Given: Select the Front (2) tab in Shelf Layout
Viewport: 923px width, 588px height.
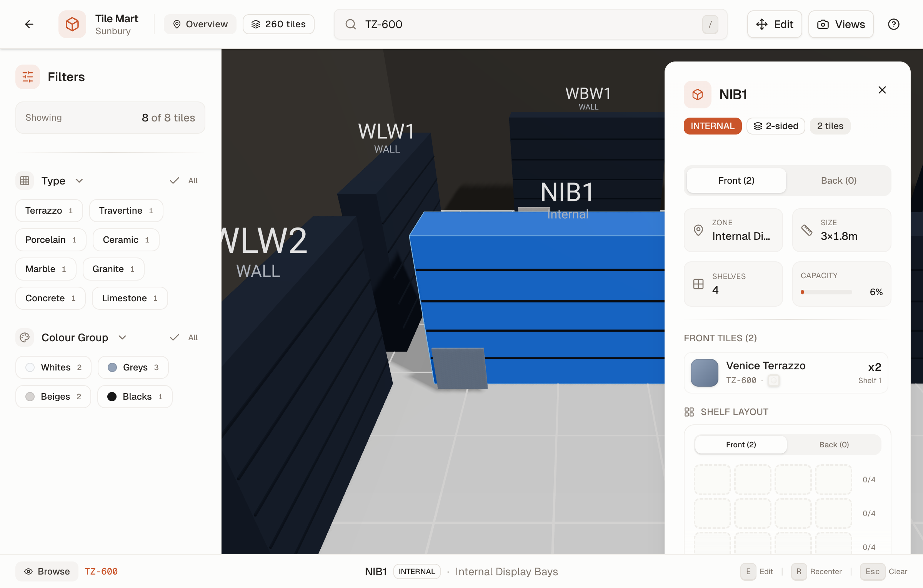Looking at the screenshot, I should click(x=740, y=444).
